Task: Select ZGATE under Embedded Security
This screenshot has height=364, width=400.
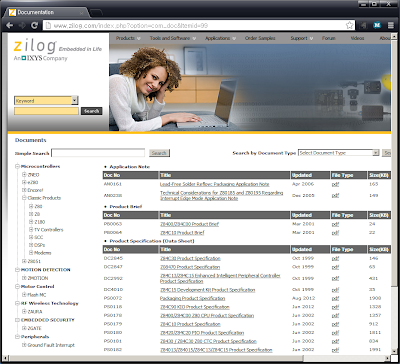Action: 35,328
